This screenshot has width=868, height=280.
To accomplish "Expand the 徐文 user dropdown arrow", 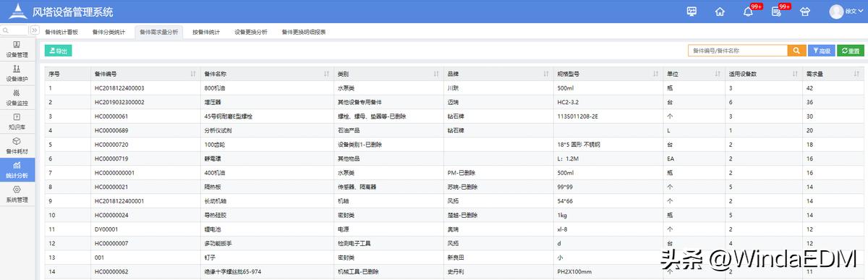I will tap(860, 12).
